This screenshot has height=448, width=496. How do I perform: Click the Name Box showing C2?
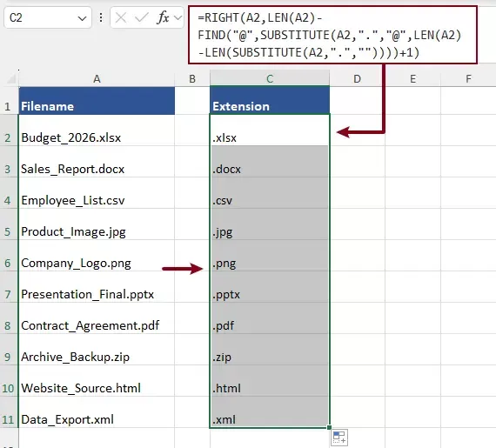[x=48, y=17]
